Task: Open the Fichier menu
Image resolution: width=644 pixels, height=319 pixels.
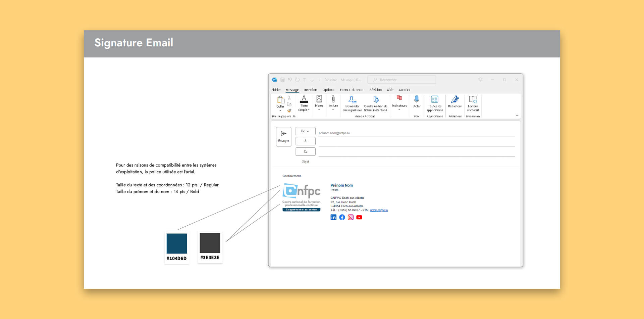Action: coord(276,90)
